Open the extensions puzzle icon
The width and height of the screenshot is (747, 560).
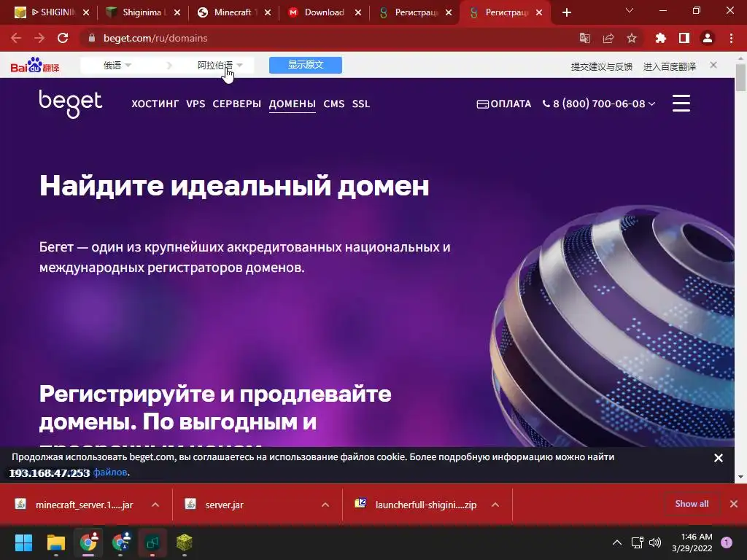[660, 38]
